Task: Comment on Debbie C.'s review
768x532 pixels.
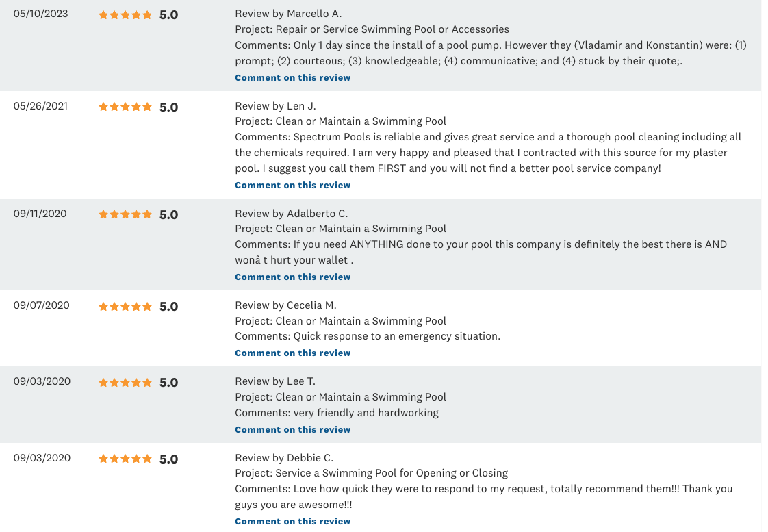Action: (x=292, y=521)
